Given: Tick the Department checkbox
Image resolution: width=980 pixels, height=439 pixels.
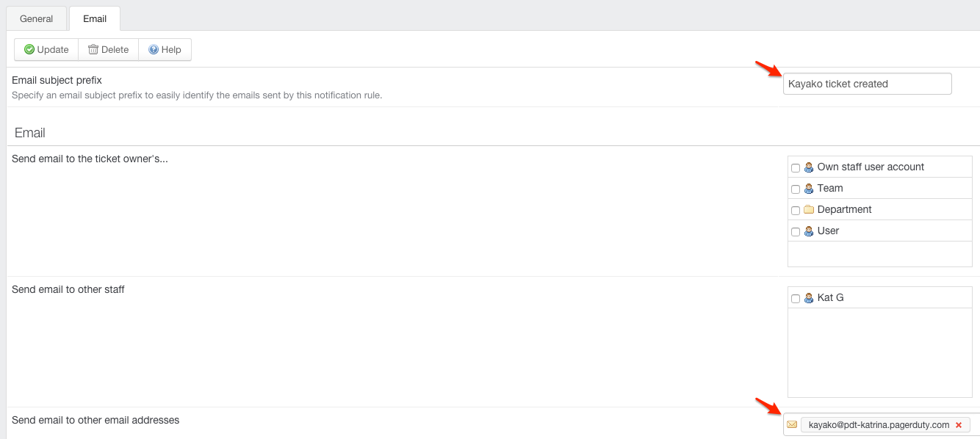Looking at the screenshot, I should tap(796, 211).
